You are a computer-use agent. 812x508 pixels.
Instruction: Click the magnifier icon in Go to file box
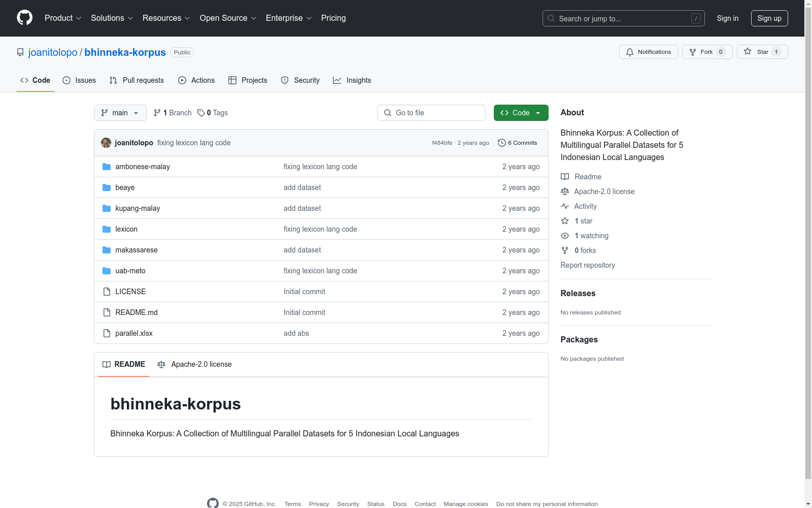(x=388, y=113)
